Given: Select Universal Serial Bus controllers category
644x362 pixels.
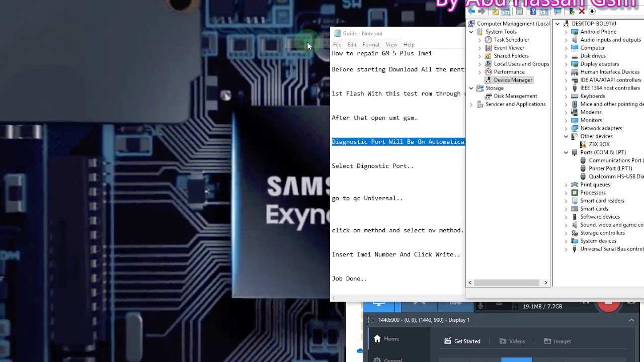Looking at the screenshot, I should pyautogui.click(x=607, y=249).
